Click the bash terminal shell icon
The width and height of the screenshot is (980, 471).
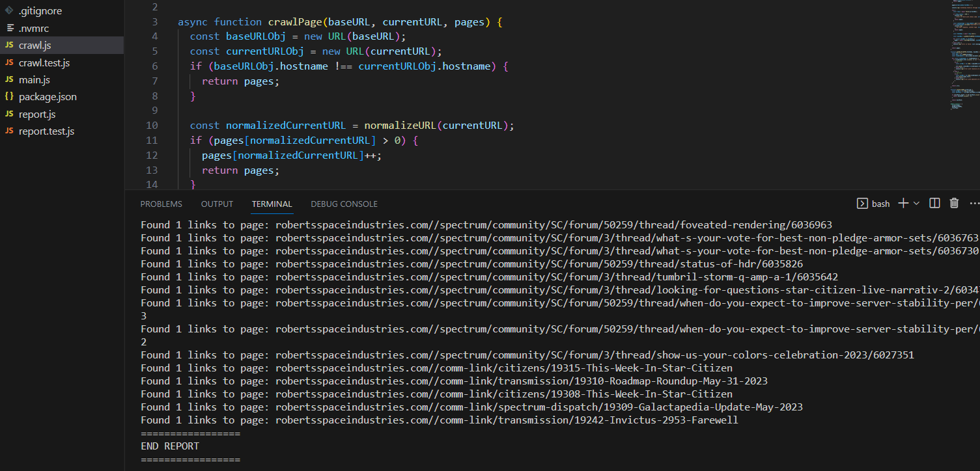[x=861, y=204]
